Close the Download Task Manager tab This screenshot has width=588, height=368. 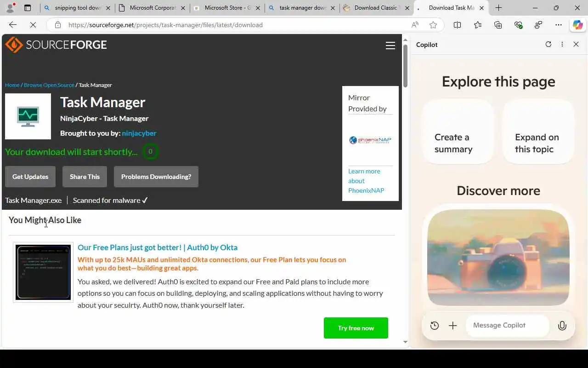[481, 8]
